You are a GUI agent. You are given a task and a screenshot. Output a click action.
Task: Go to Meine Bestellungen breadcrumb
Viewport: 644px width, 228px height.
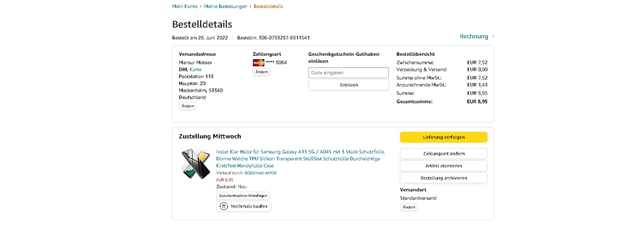click(x=225, y=7)
